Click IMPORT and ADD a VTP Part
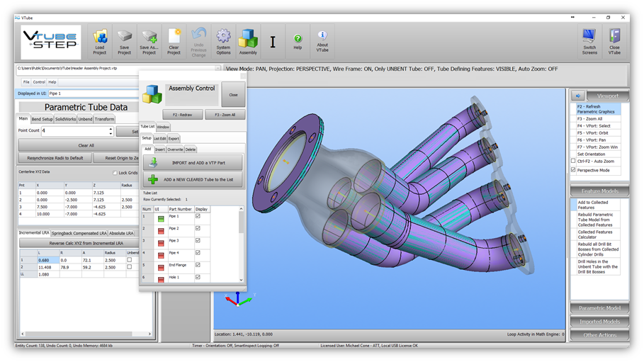The height and width of the screenshot is (362, 644). [x=193, y=163]
